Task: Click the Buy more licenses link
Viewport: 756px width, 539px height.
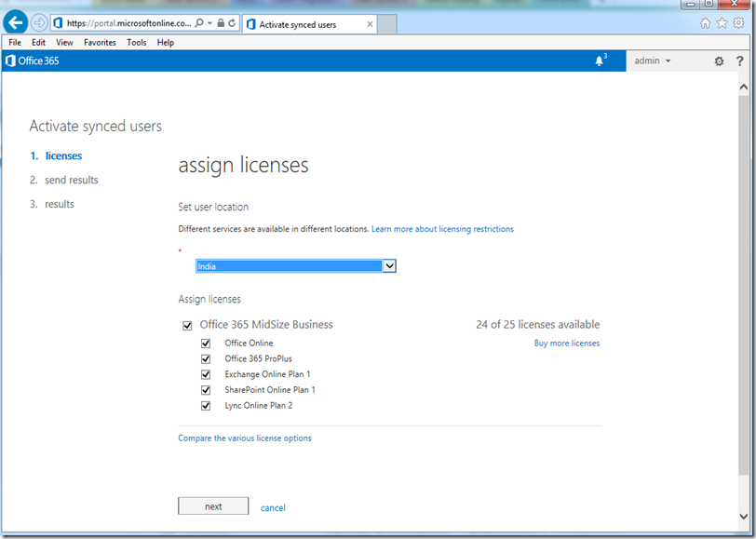Action: point(567,344)
